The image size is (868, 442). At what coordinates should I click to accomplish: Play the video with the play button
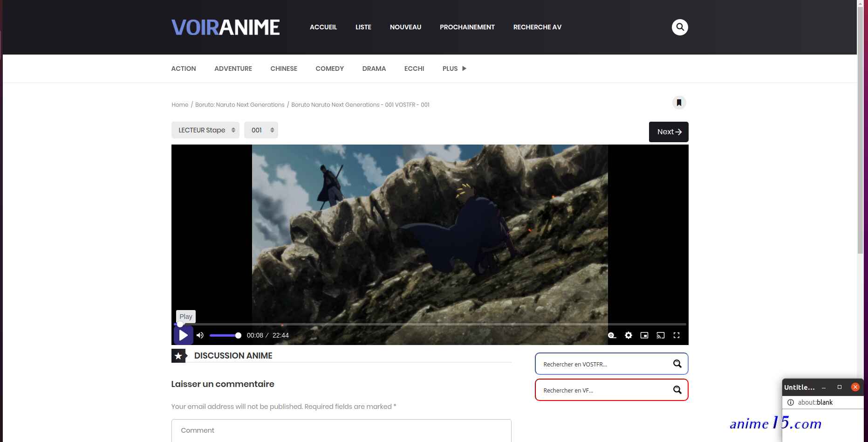point(184,335)
